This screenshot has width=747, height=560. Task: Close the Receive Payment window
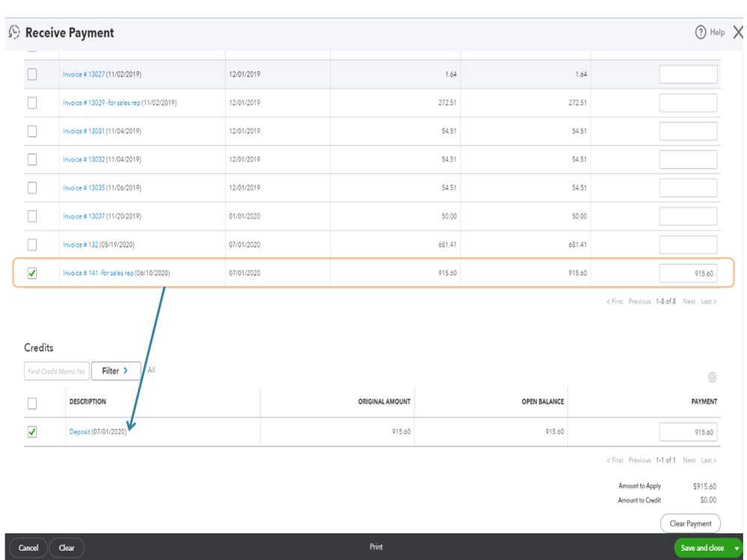pyautogui.click(x=738, y=32)
